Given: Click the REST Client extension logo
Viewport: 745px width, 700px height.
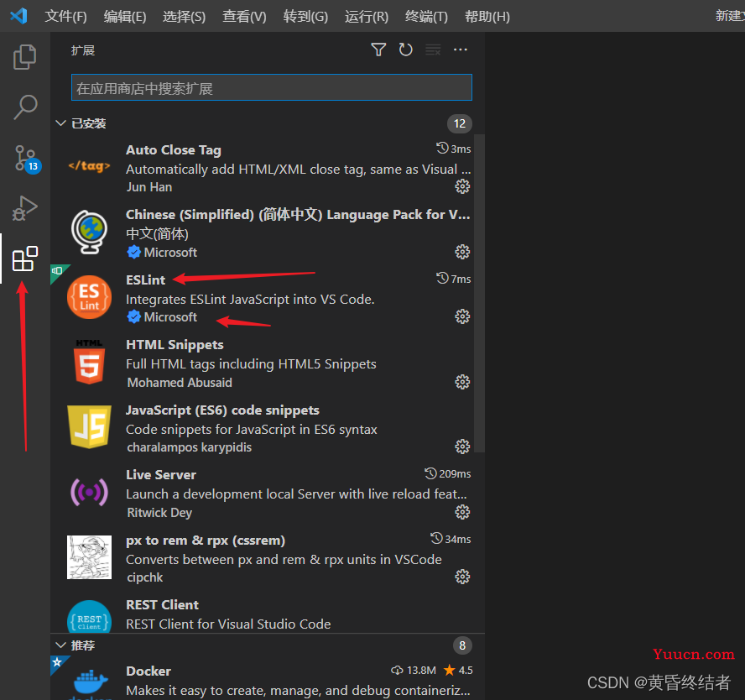Looking at the screenshot, I should (89, 617).
